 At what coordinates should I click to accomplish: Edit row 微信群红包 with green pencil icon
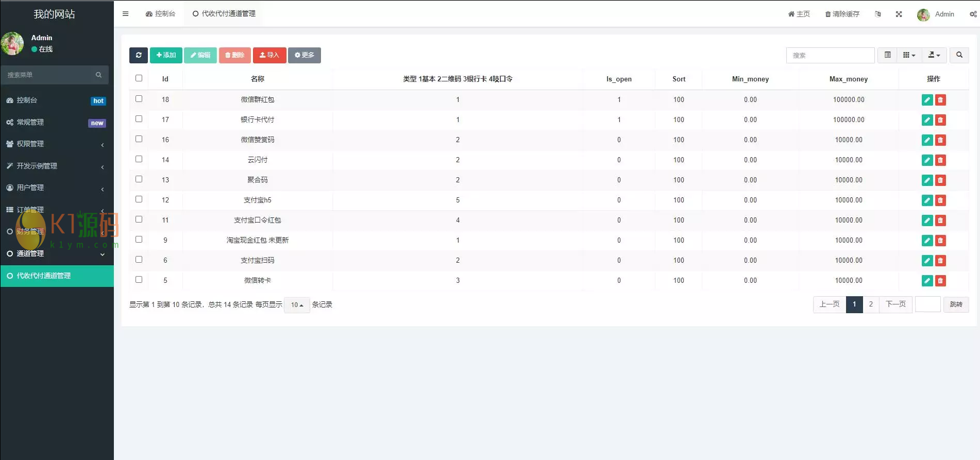(927, 100)
